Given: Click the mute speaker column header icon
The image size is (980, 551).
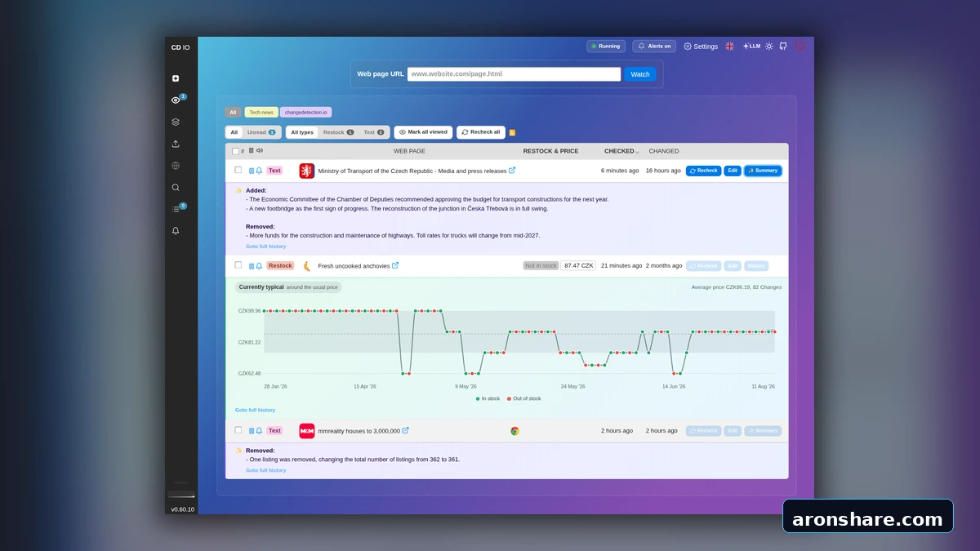Looking at the screenshot, I should pos(260,151).
